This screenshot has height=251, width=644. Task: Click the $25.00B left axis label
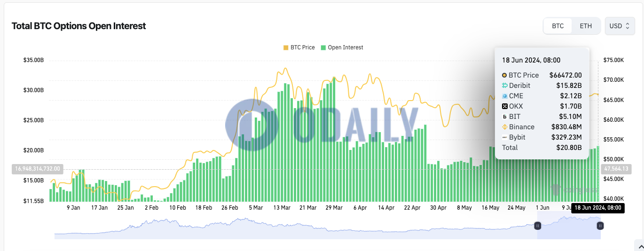tap(33, 120)
